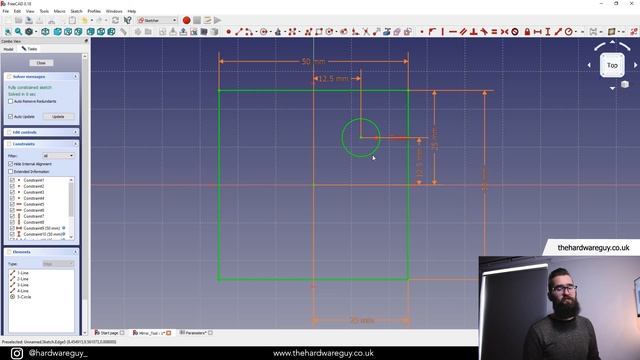Click the zoom magnifier view icon
The width and height of the screenshot is (640, 360).
18,31
